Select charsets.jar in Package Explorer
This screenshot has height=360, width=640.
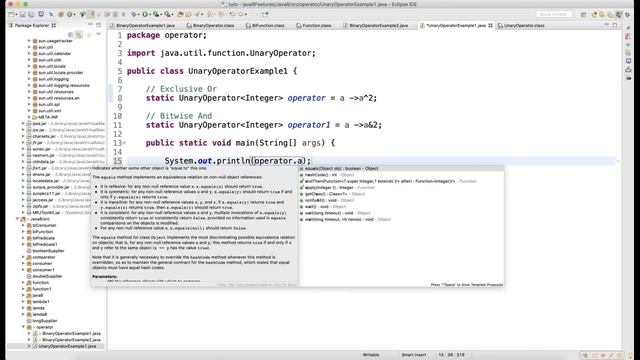tap(65, 136)
